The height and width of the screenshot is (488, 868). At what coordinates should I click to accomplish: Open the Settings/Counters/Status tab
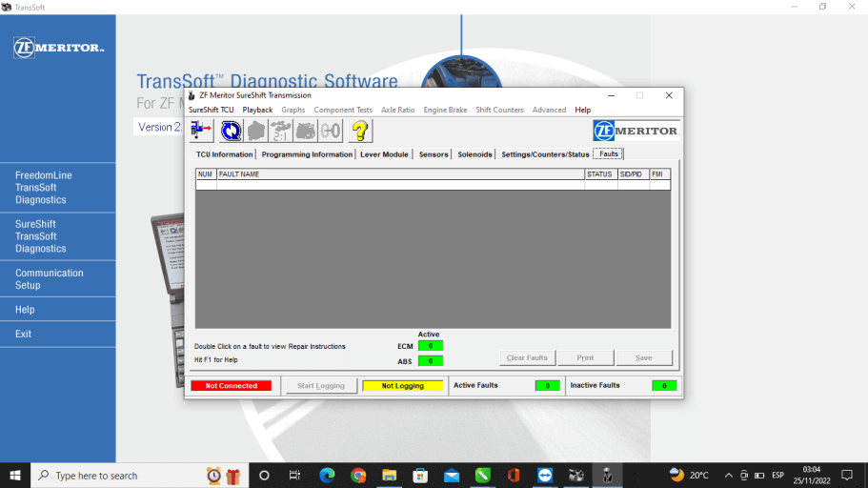[x=545, y=154]
